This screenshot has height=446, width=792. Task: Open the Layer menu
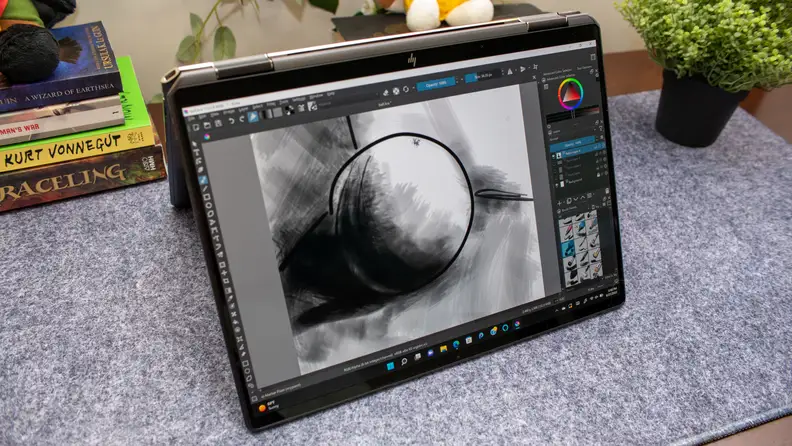pos(244,109)
